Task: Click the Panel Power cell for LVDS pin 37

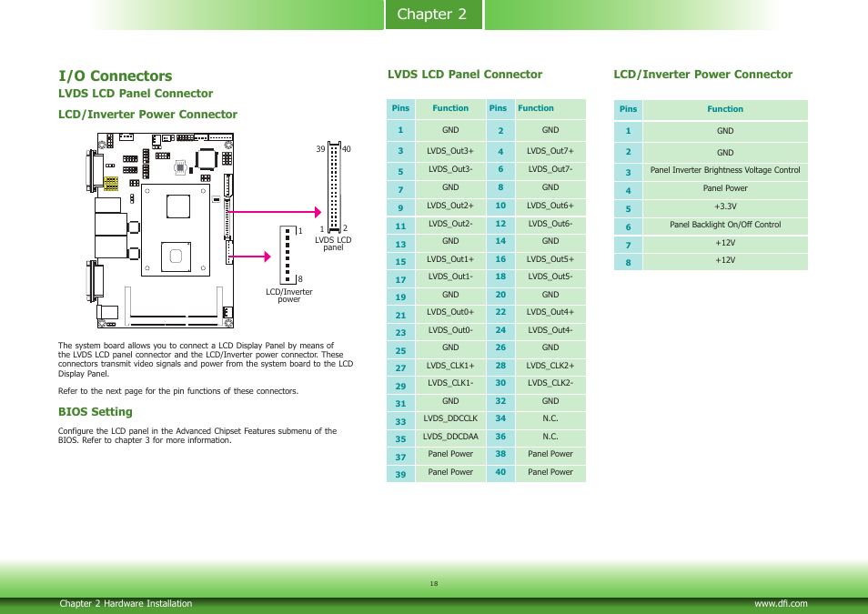Action: tap(450, 455)
